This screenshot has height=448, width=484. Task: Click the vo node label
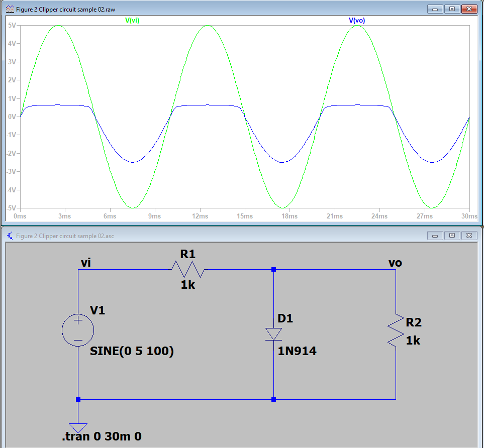click(395, 263)
